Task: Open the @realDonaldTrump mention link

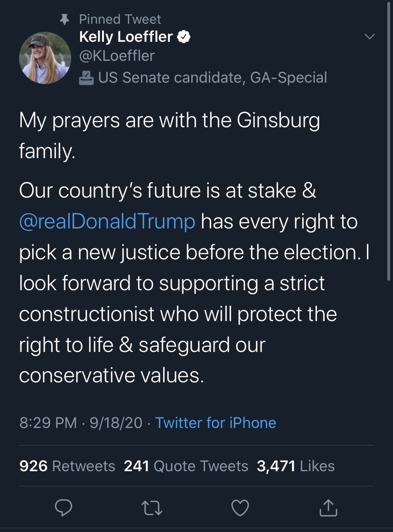Action: point(107,221)
